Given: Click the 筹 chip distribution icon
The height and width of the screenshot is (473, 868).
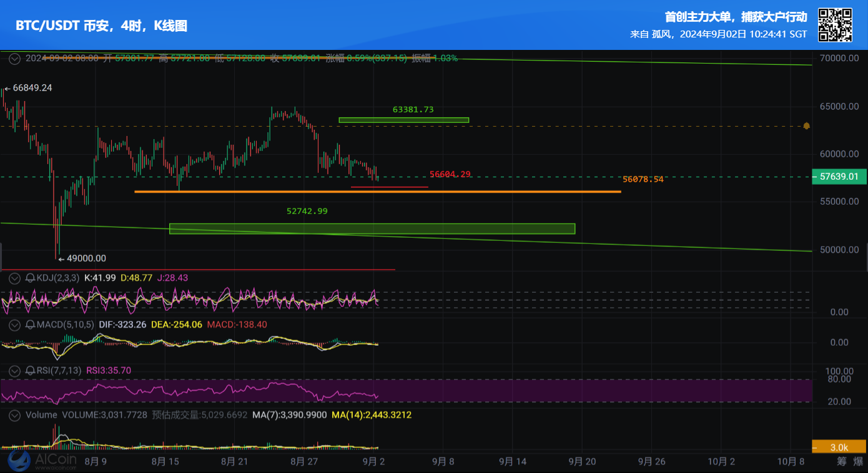Looking at the screenshot, I should click(x=841, y=462).
